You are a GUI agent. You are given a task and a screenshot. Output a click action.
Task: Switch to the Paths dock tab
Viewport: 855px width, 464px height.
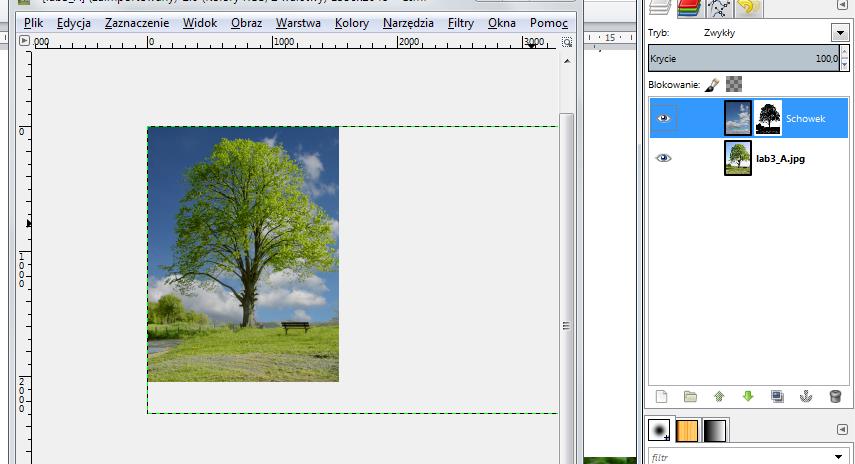[719, 8]
